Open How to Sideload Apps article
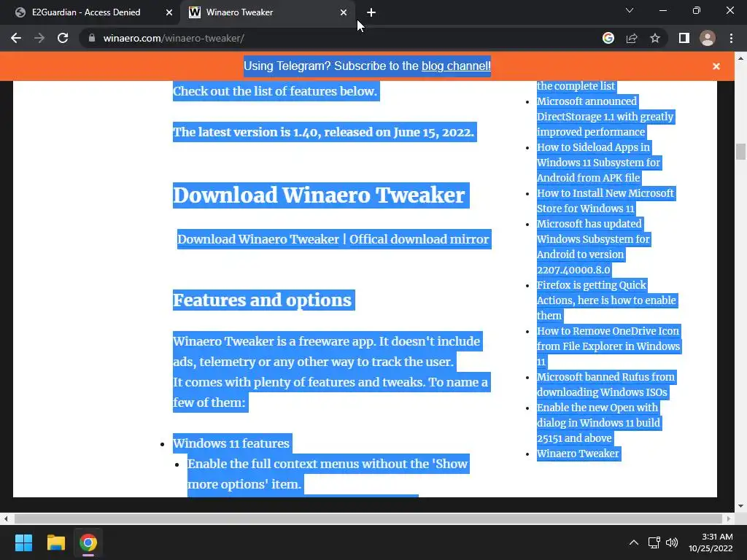Viewport: 747px width, 560px height. pos(598,163)
